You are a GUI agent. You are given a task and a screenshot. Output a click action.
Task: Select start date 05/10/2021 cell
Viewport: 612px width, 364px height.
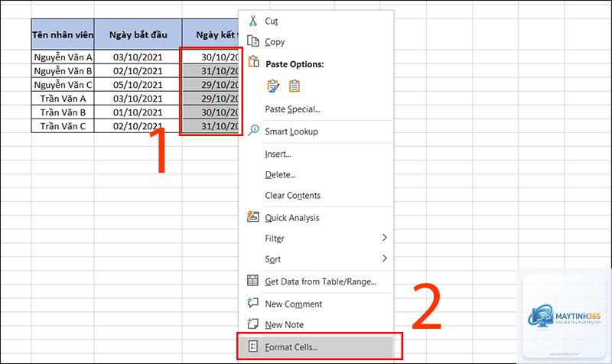pyautogui.click(x=138, y=85)
